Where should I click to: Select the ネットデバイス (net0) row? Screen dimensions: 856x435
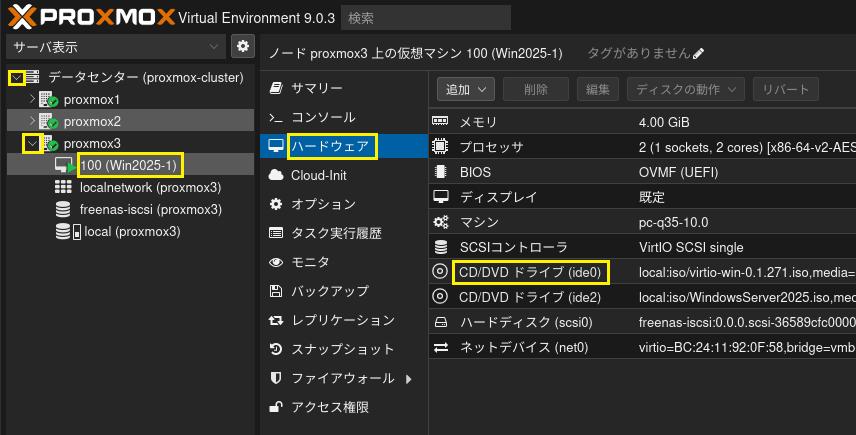pos(643,347)
